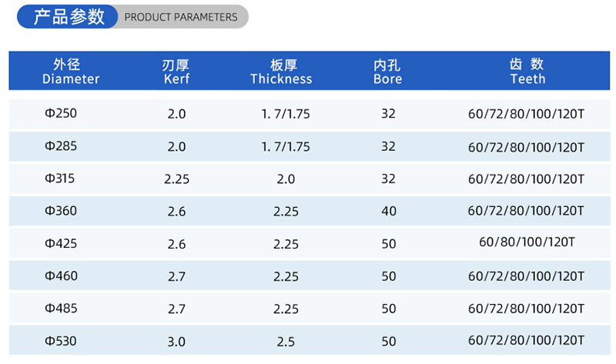Viewport: 616px width, 364px height.
Task: Click the Thickness column header
Action: (x=281, y=72)
